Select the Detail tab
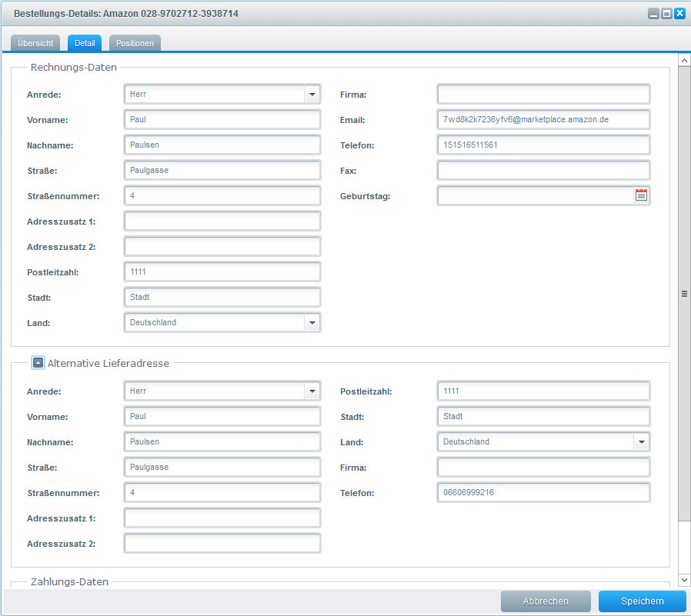This screenshot has width=691, height=616. click(85, 43)
